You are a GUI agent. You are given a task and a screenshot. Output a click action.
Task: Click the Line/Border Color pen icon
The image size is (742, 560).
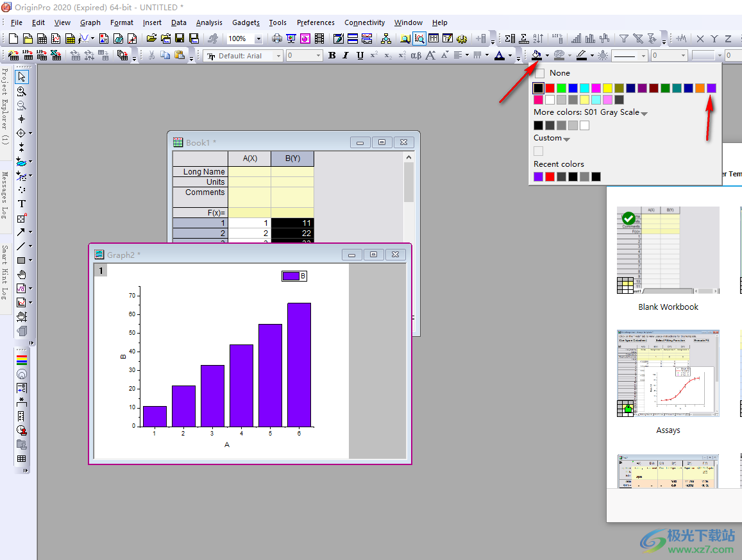582,55
